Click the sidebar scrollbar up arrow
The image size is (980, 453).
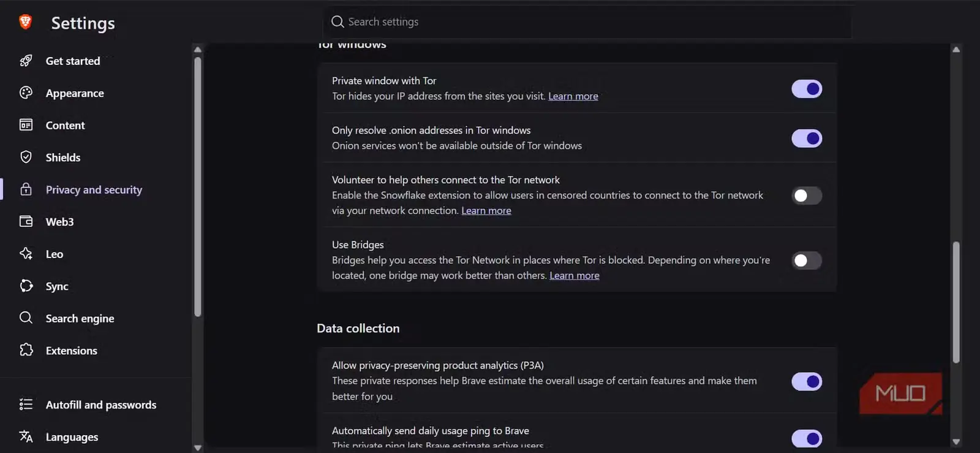coord(197,50)
